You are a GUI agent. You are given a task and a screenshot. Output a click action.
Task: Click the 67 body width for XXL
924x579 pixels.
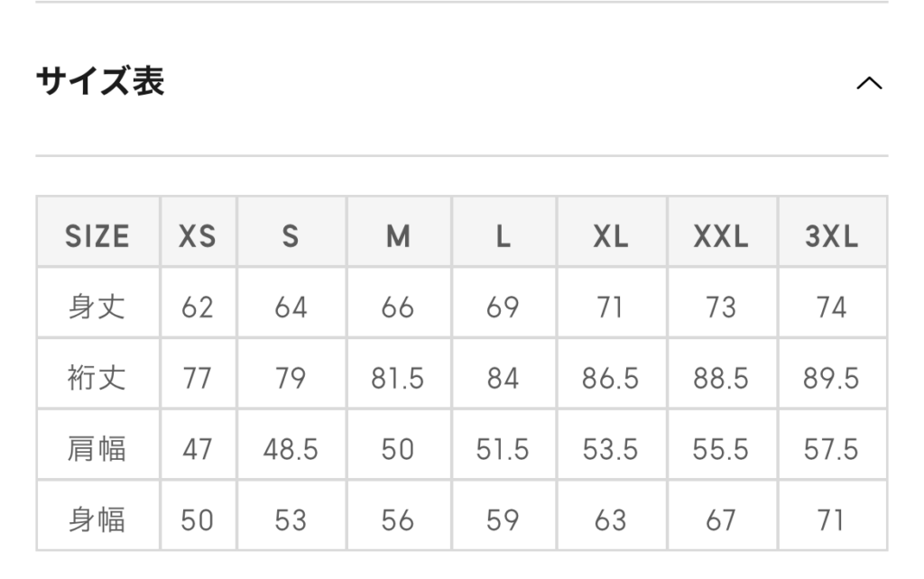click(x=721, y=520)
